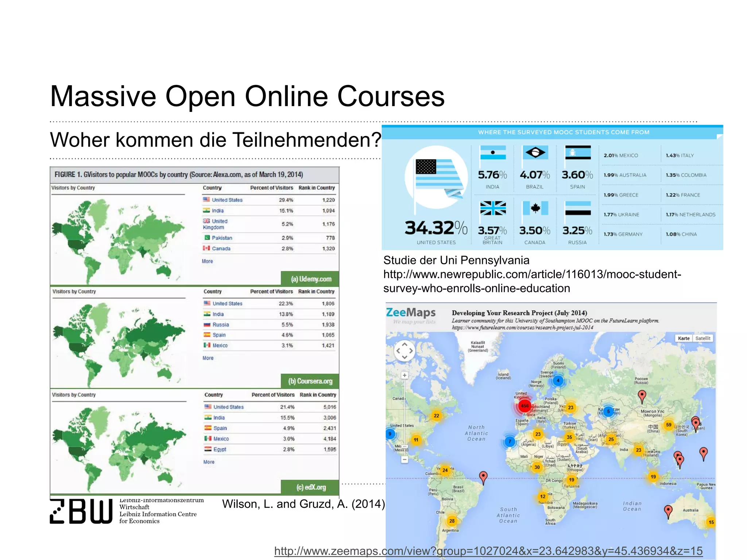Click More link under edX.org table

coord(209,462)
